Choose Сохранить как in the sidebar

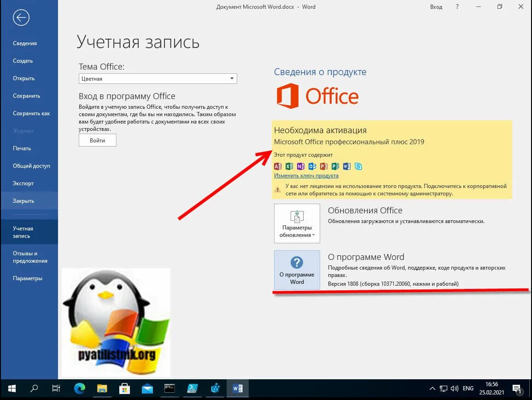[31, 113]
